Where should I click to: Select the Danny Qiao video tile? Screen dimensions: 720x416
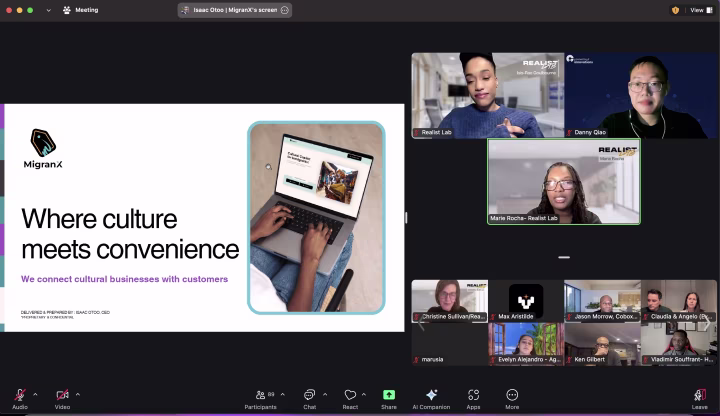click(x=641, y=95)
